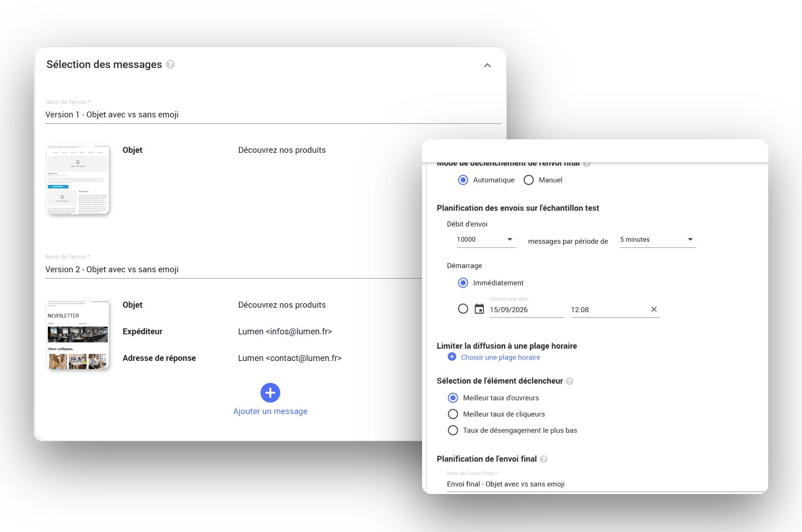Image resolution: width=802 pixels, height=532 pixels.
Task: Select the scheduled date start radio button
Action: tap(463, 309)
